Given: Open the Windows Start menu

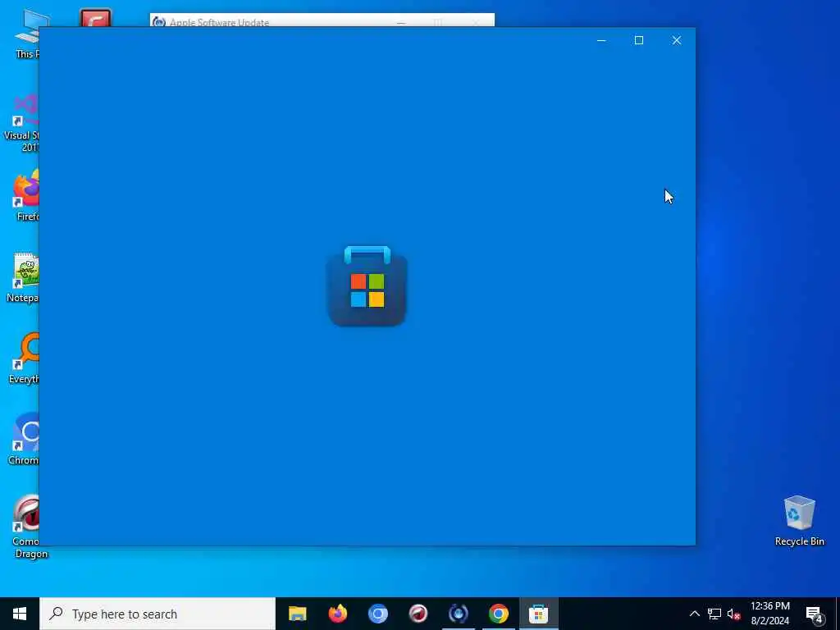Looking at the screenshot, I should click(x=20, y=614).
